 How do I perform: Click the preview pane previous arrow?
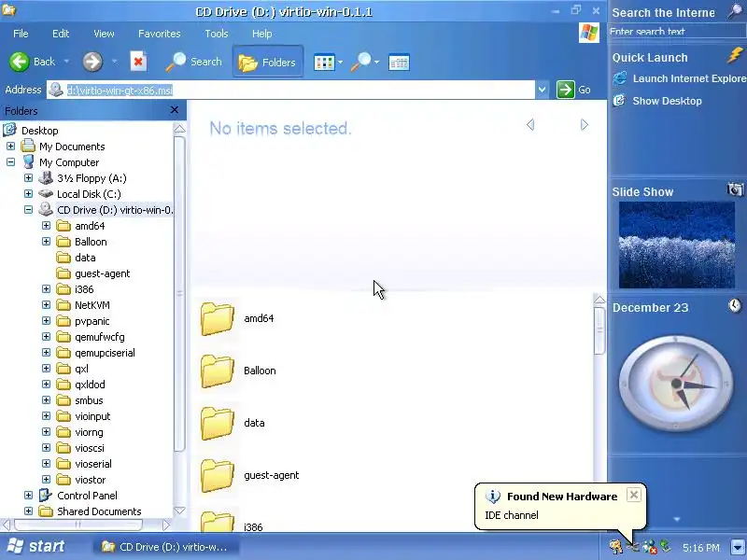530,125
